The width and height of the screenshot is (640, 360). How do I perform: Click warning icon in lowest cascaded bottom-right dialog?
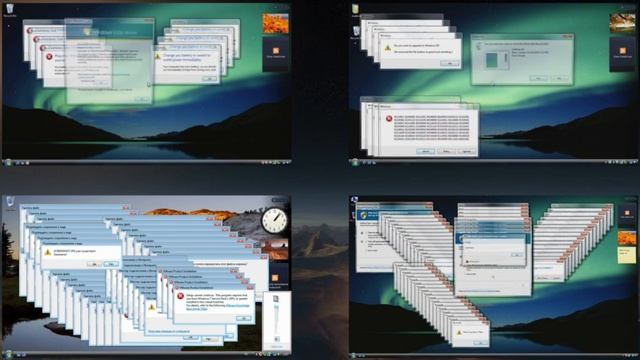pos(458,332)
